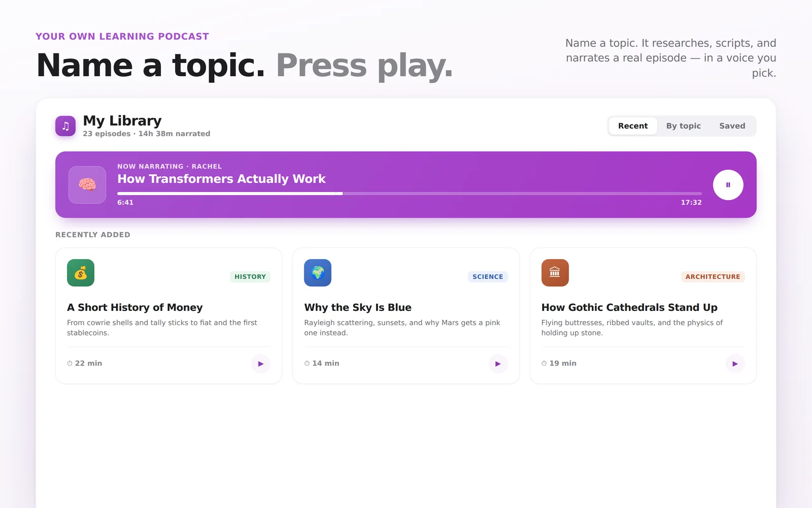Click the 19 min duration label
Viewport: 812px width, 508px height.
click(x=563, y=363)
